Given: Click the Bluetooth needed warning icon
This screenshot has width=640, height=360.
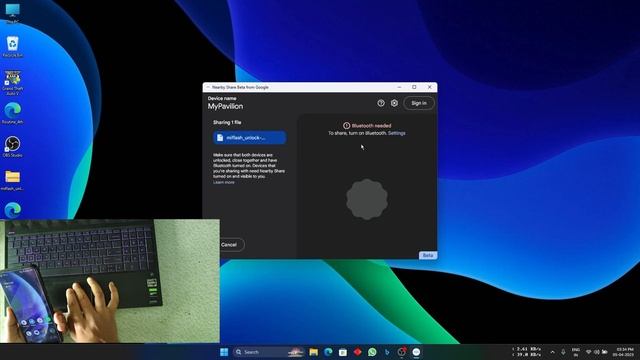Looking at the screenshot, I should pyautogui.click(x=347, y=126).
